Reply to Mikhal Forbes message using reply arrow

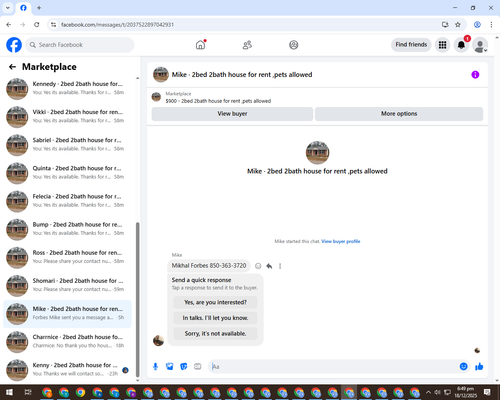pos(269,266)
